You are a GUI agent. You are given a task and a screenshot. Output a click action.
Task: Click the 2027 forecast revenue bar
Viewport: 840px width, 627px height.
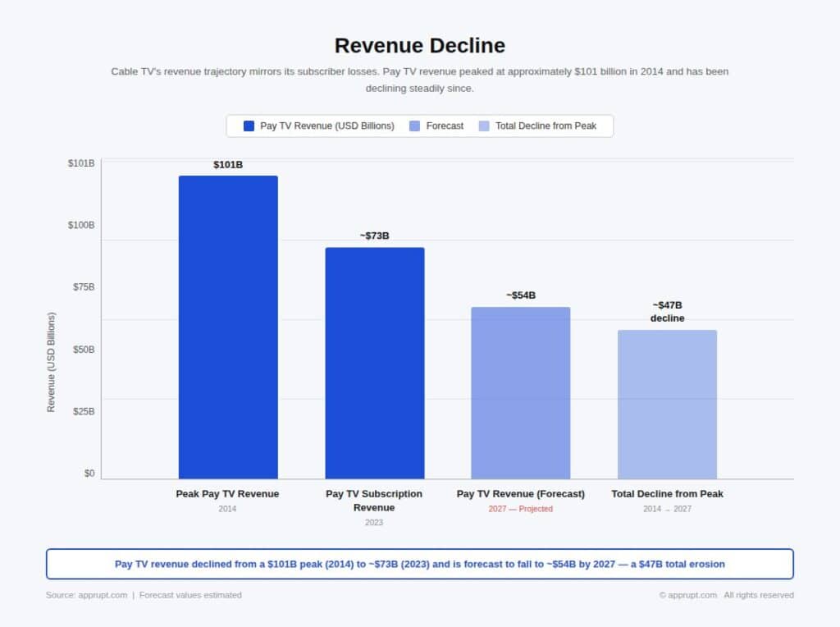[x=520, y=392]
